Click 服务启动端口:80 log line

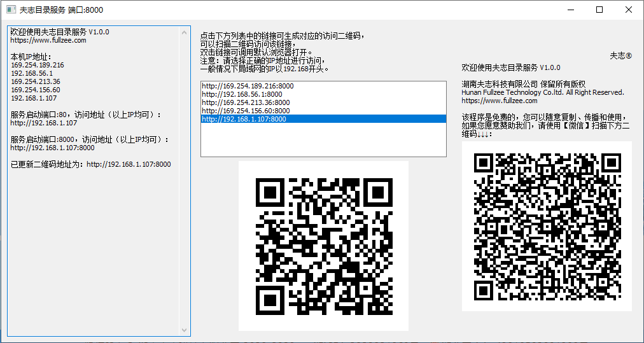tap(87, 115)
